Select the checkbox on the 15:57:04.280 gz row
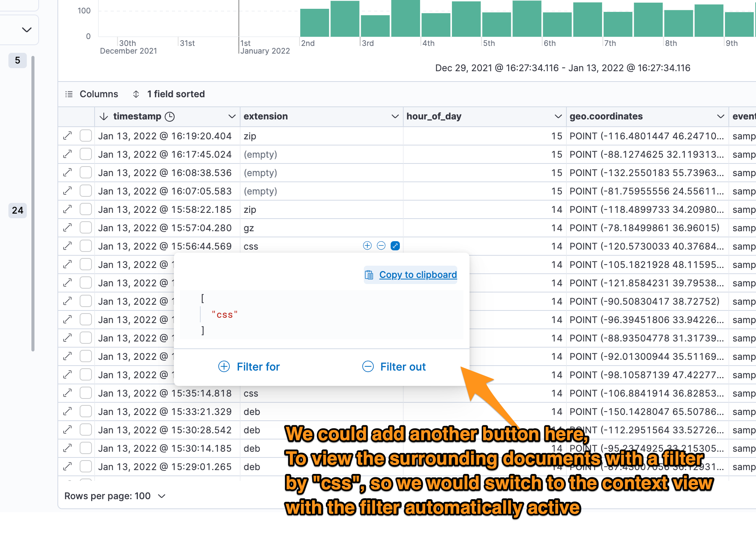This screenshot has height=539, width=756. coord(86,228)
